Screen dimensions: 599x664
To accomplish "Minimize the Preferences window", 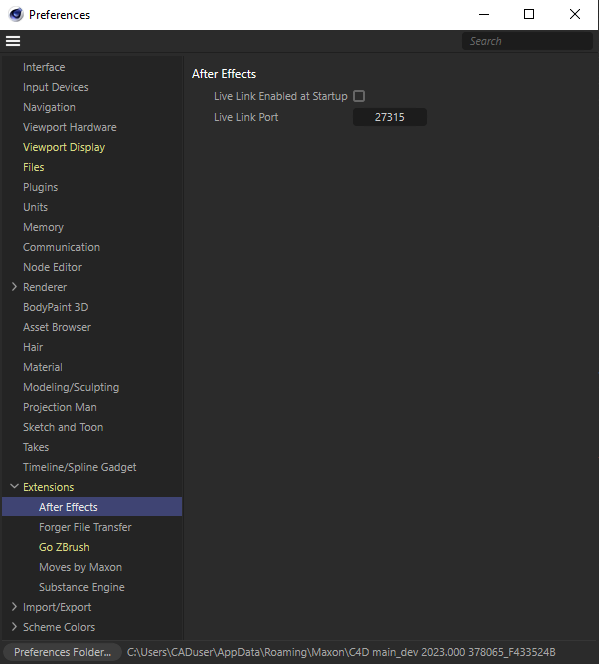I will (x=484, y=14).
